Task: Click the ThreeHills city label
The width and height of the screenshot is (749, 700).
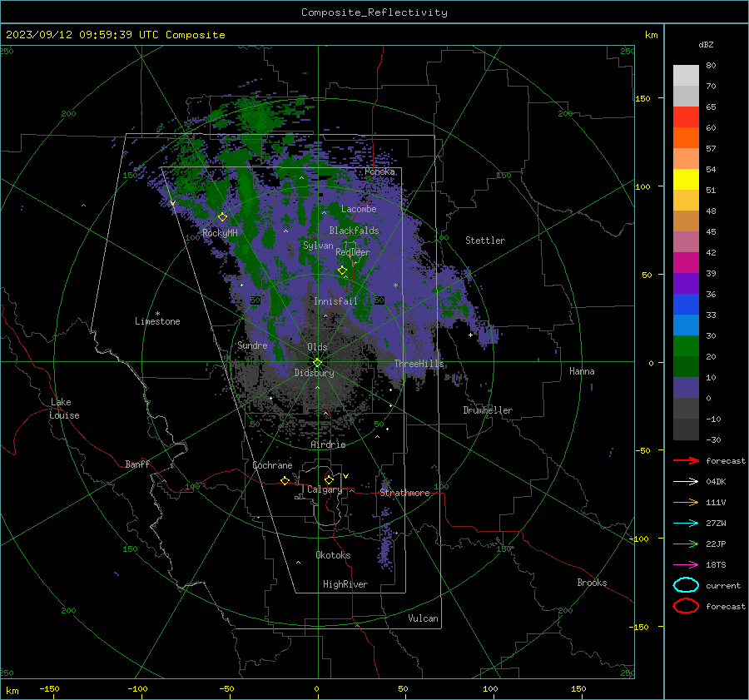Action: point(419,364)
